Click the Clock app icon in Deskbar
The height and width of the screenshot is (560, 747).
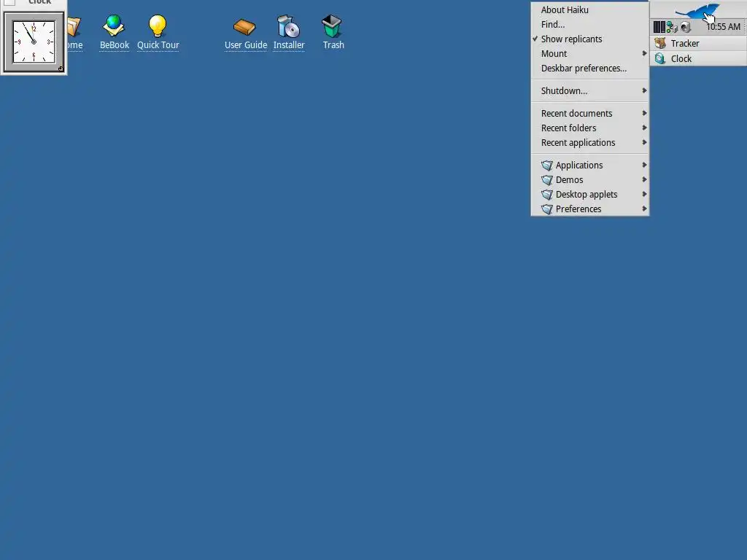click(x=660, y=58)
